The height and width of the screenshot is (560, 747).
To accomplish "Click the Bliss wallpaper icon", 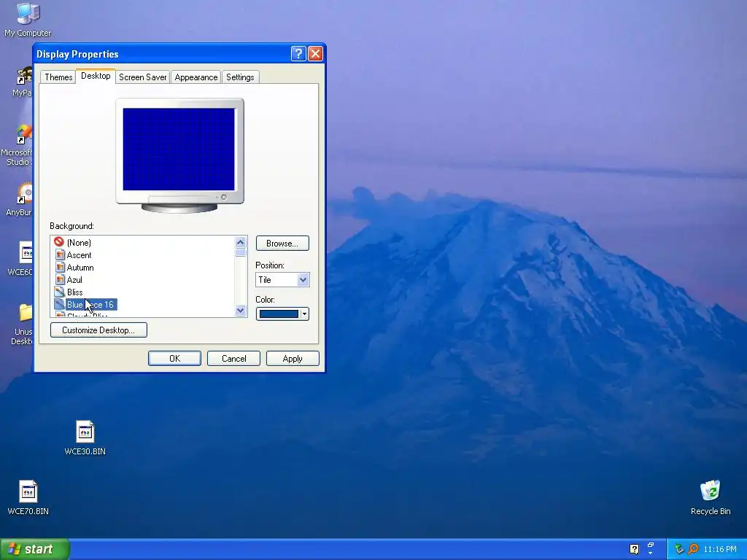I will pos(60,292).
